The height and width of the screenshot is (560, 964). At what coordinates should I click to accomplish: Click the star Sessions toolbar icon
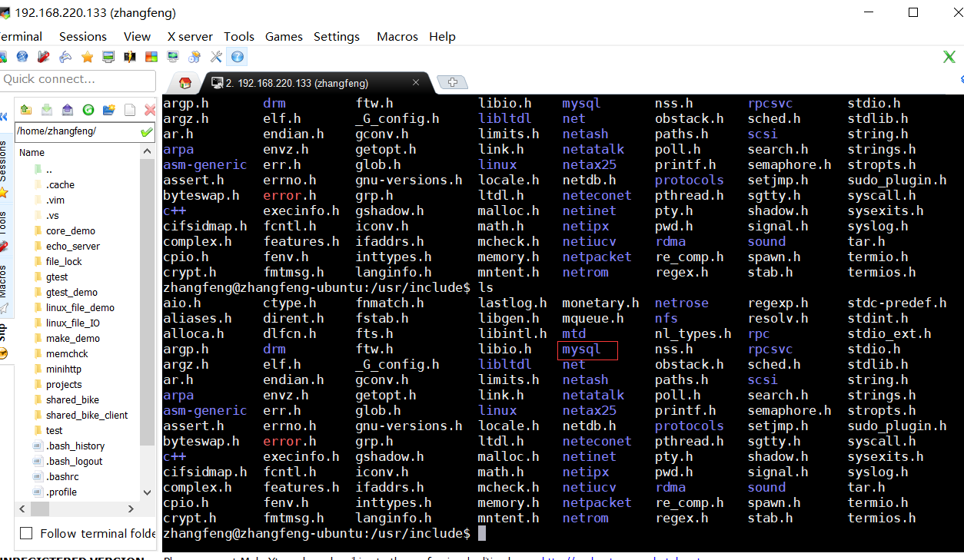click(86, 56)
